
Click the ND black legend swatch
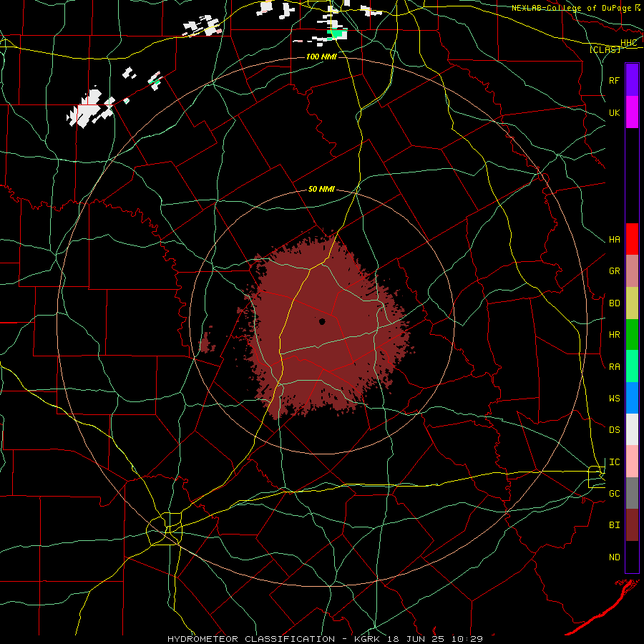coord(632,557)
